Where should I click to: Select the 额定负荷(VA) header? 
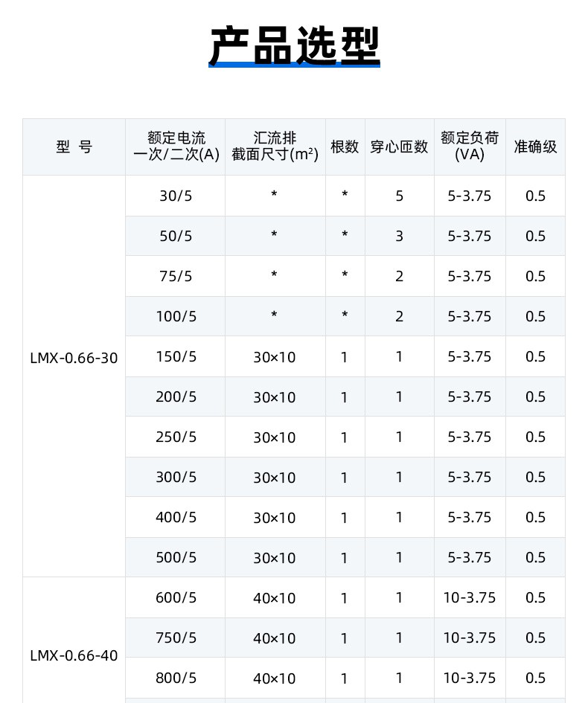(470, 146)
